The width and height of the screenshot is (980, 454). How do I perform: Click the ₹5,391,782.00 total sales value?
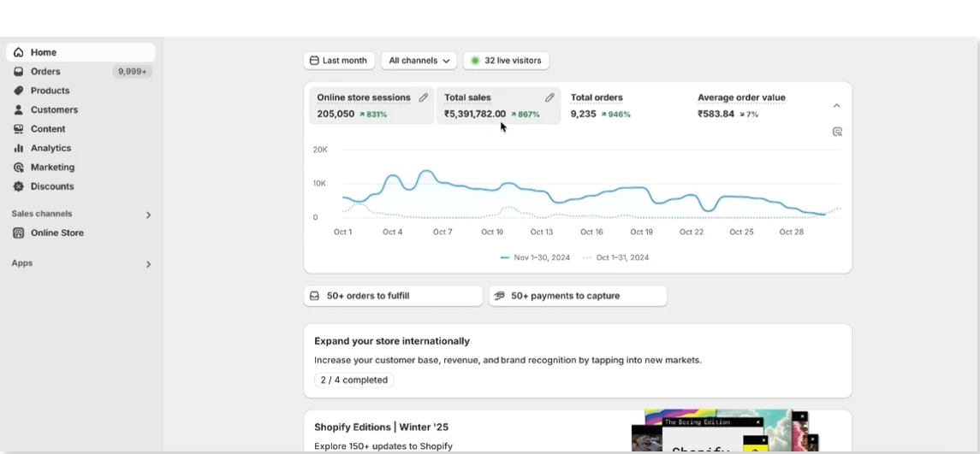click(475, 115)
